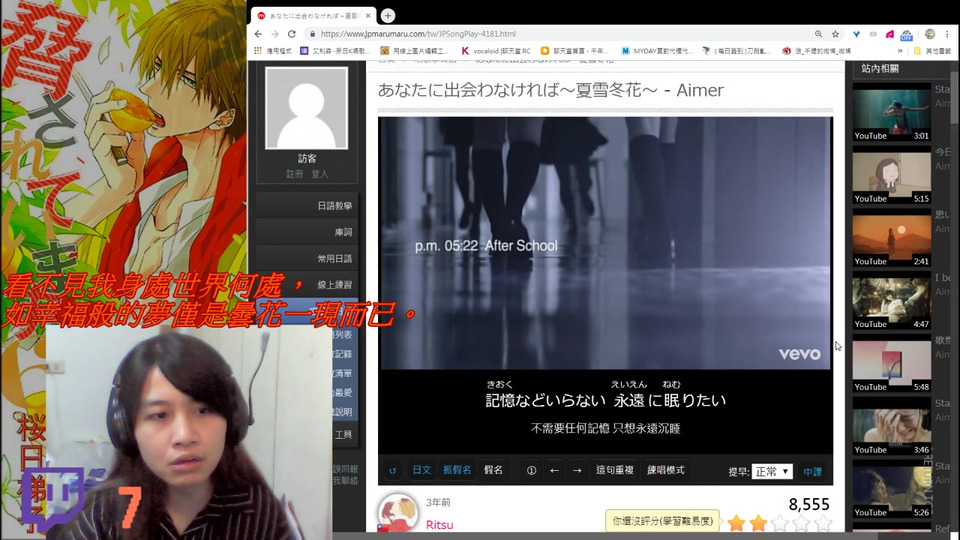
Task: Click the blue V extension icon
Action: [856, 34]
